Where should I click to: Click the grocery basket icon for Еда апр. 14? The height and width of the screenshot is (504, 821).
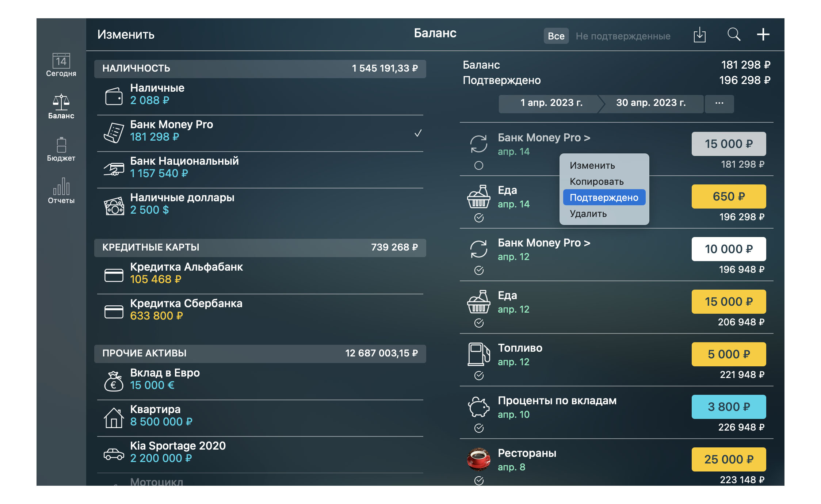(x=478, y=196)
